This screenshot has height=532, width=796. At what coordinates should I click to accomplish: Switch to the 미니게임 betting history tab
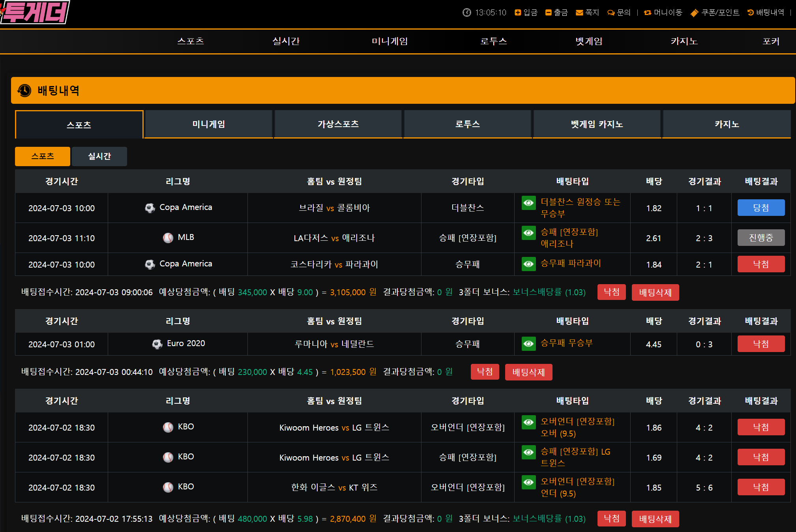(208, 124)
